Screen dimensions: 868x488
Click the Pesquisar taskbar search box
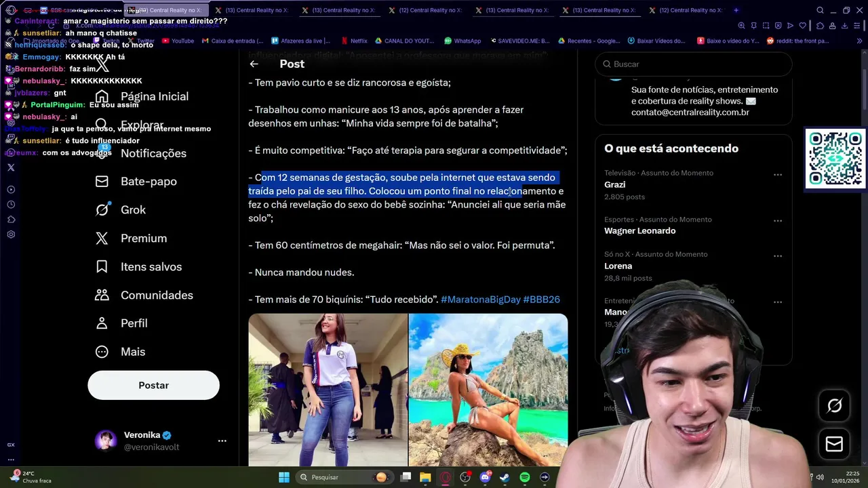346,477
